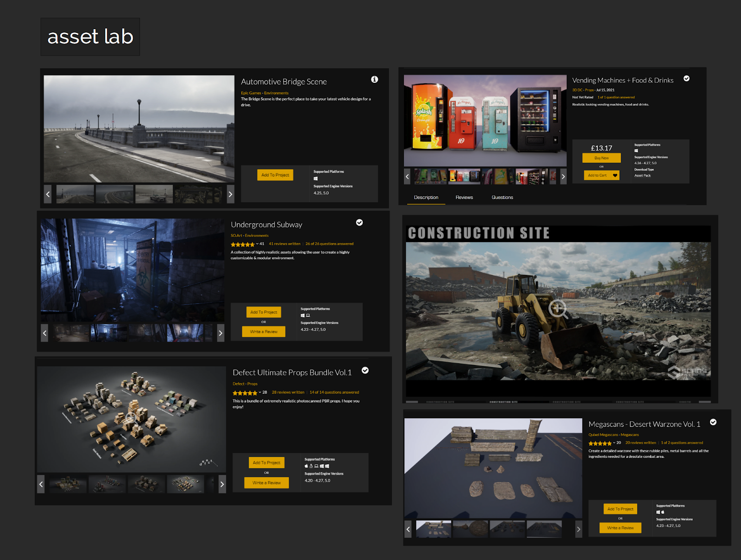Open the Defect Props Bundle main preview image
741x560 pixels.
coord(132,420)
